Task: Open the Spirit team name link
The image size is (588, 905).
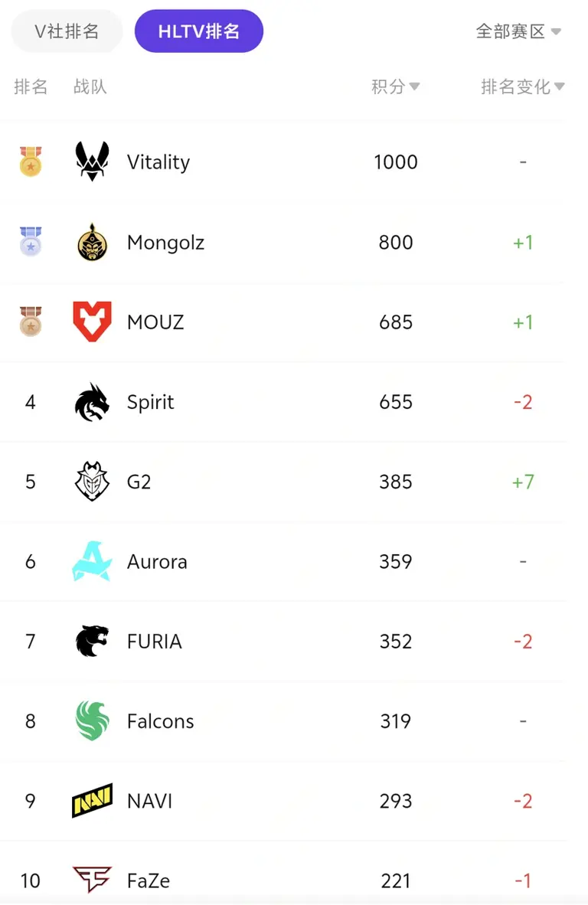Action: point(151,402)
